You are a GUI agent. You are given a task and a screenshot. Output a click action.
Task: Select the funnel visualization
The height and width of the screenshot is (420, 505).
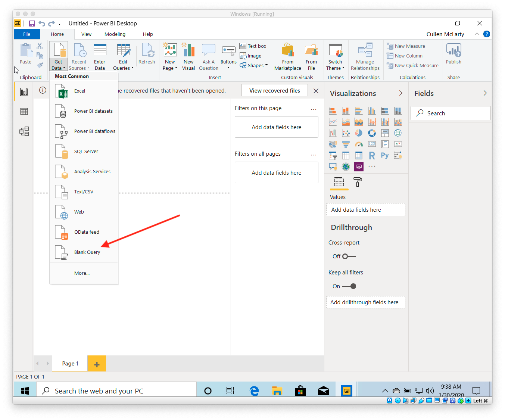pos(346,144)
